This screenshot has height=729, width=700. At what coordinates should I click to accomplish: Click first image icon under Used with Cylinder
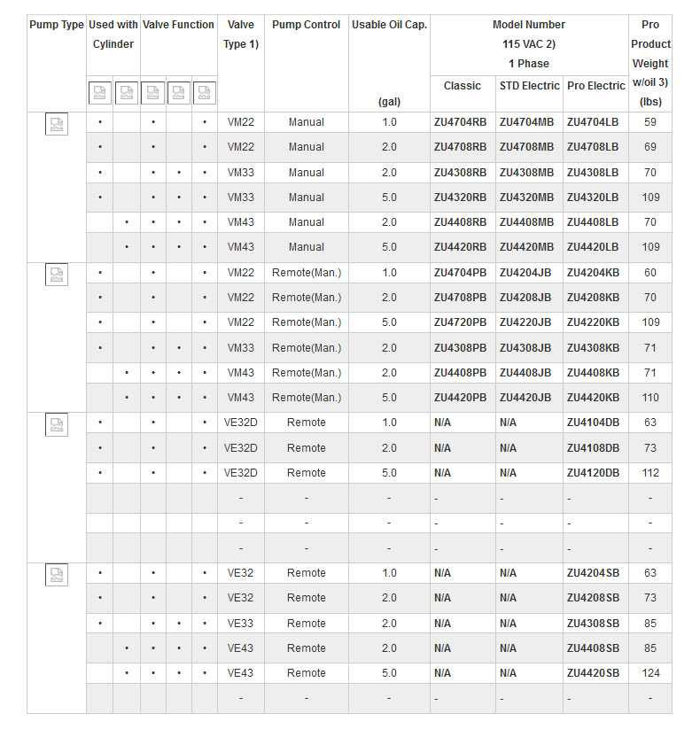tap(100, 92)
